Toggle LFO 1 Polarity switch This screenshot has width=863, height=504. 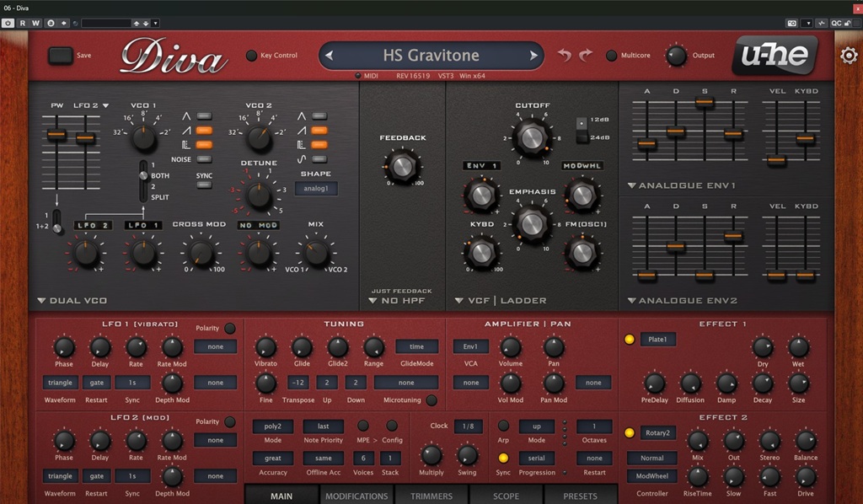coord(229,328)
